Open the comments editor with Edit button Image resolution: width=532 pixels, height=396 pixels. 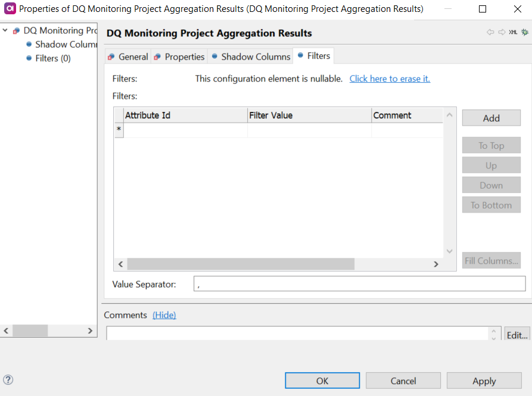(x=516, y=334)
